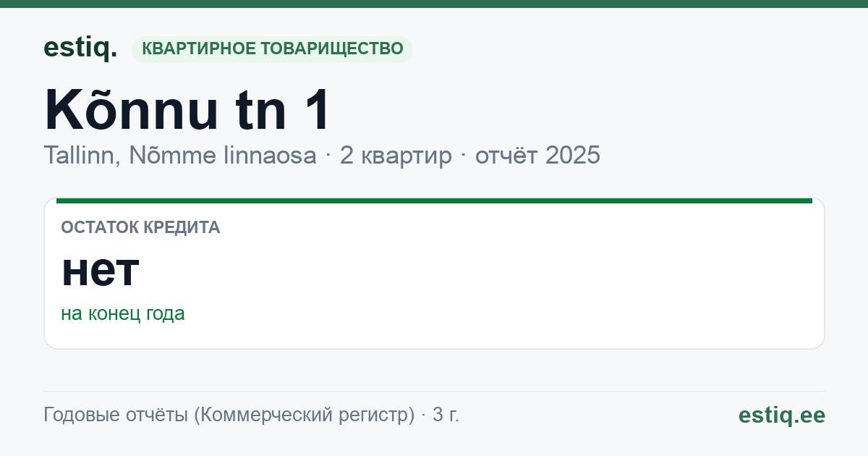The height and width of the screenshot is (456, 868).
Task: Click the dark green strip at page top
Action: point(434,4)
